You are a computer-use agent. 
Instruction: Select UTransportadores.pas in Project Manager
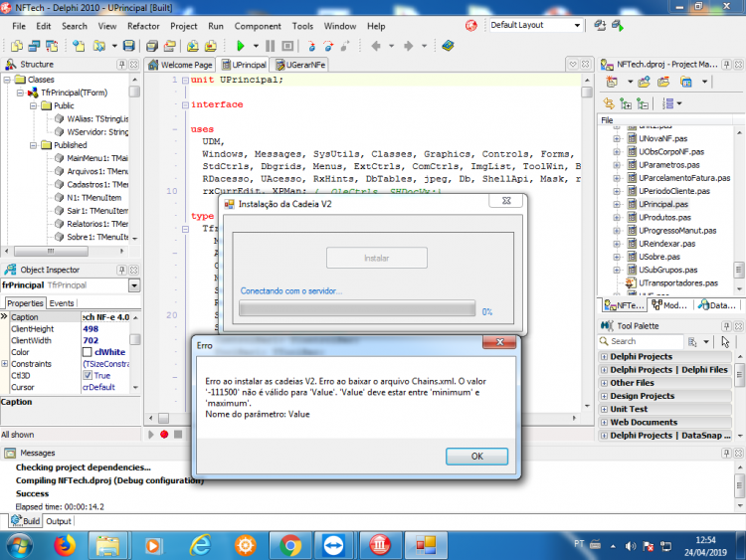click(x=678, y=283)
